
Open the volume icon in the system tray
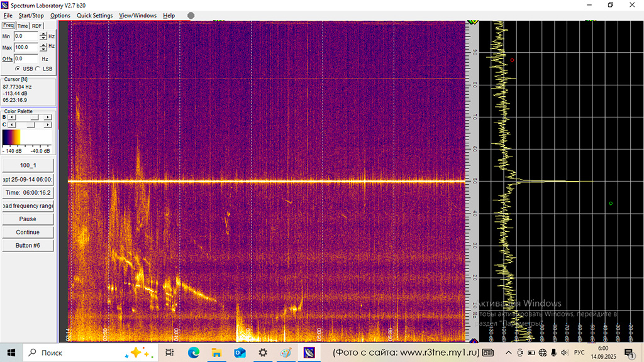[x=565, y=353]
